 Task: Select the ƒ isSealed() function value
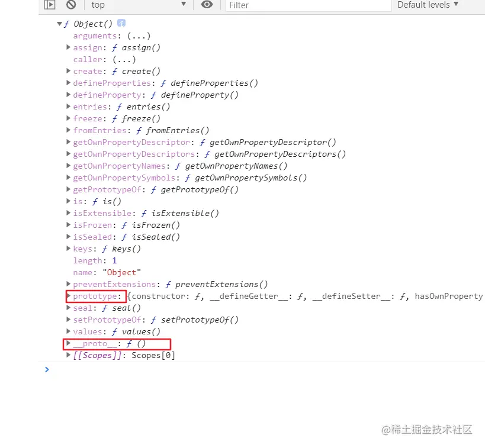pos(150,237)
